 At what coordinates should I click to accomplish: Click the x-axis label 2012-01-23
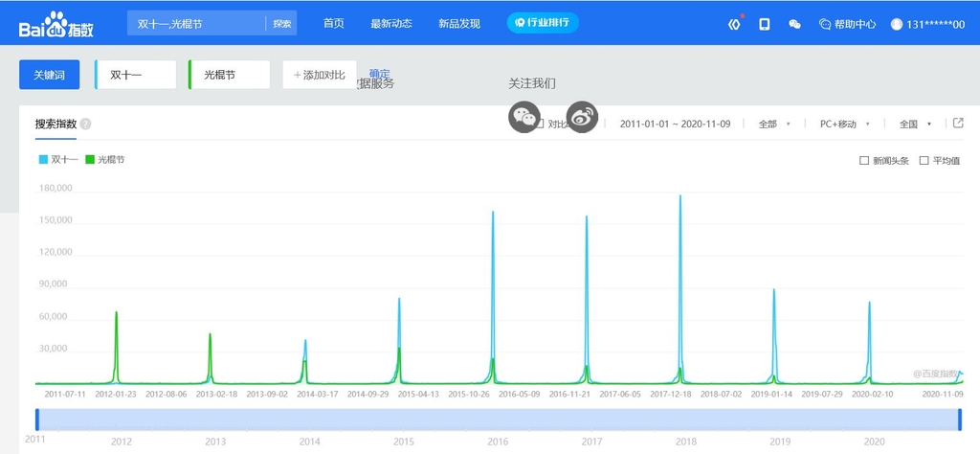(116, 394)
